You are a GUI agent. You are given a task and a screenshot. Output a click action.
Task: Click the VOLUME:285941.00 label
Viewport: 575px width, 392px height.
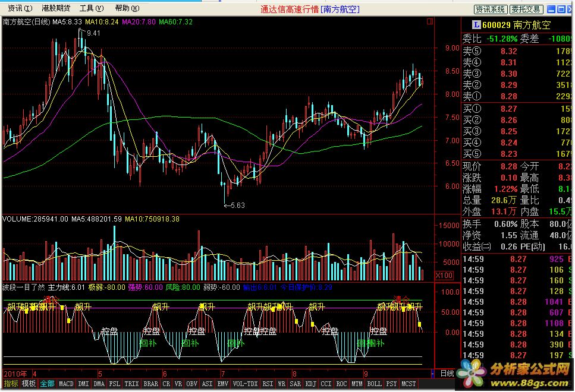click(35, 219)
